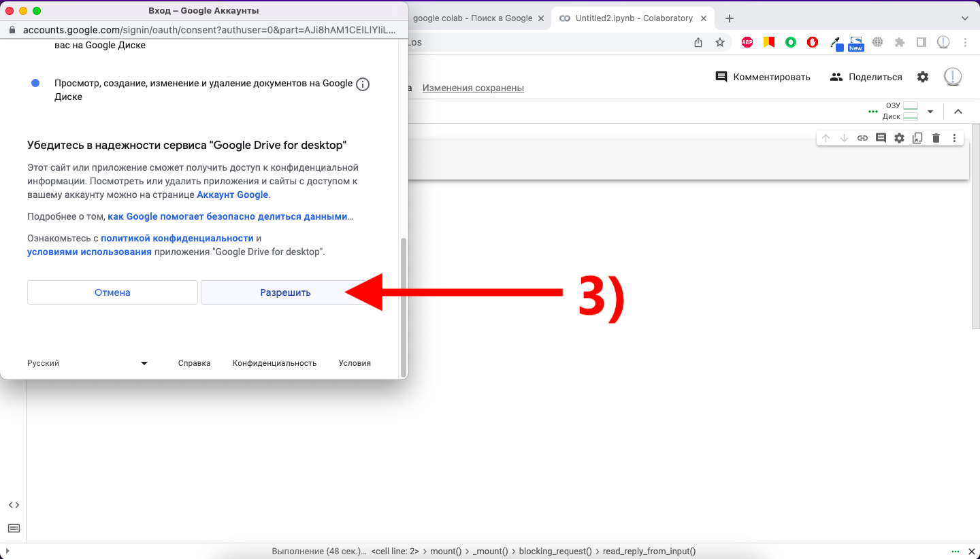Open the Условия footer link
Image resolution: width=980 pixels, height=559 pixels.
click(355, 363)
